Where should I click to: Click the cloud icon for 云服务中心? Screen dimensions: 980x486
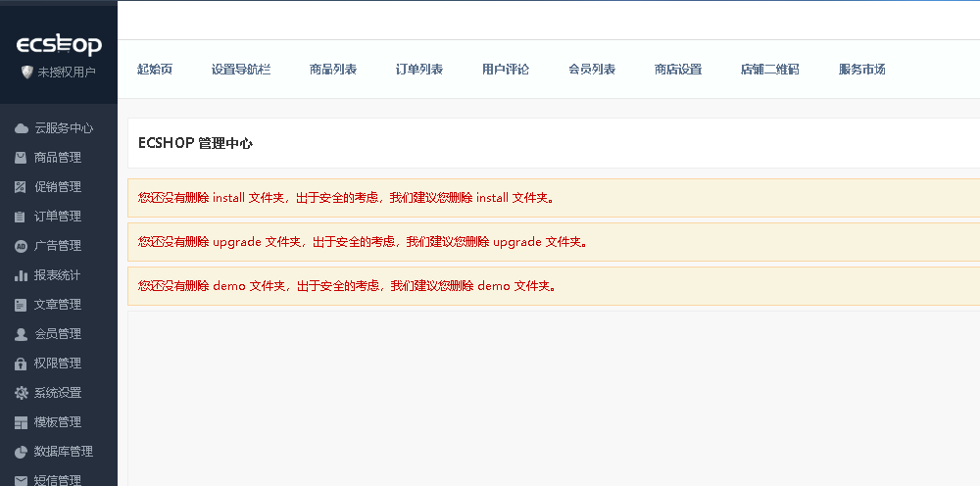22,128
